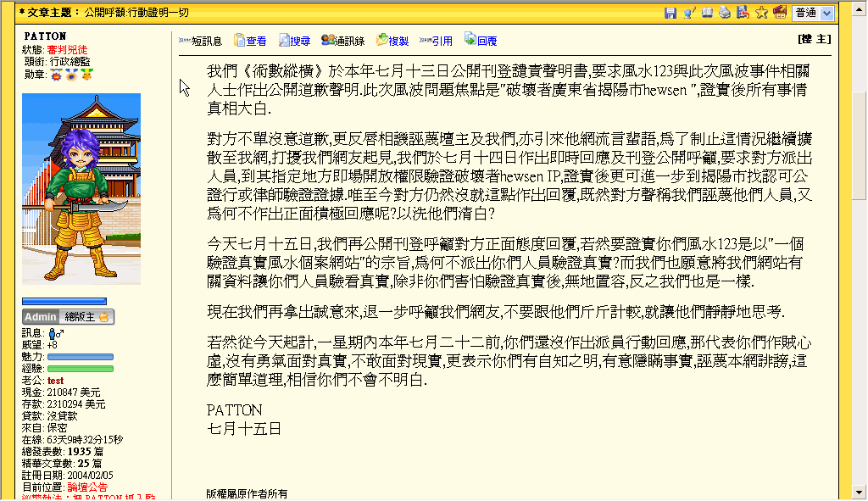The height and width of the screenshot is (501, 868).
Task: Click the purple package send icon
Action: 780,12
